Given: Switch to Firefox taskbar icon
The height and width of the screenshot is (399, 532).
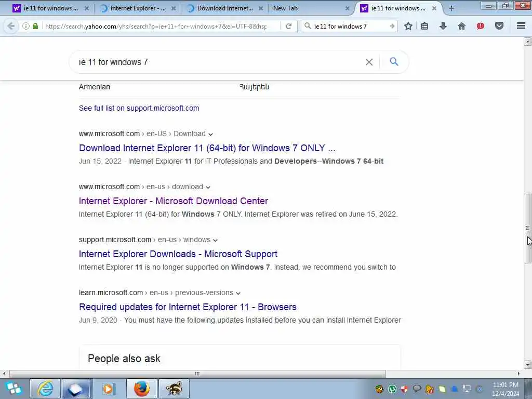Looking at the screenshot, I should click(142, 389).
